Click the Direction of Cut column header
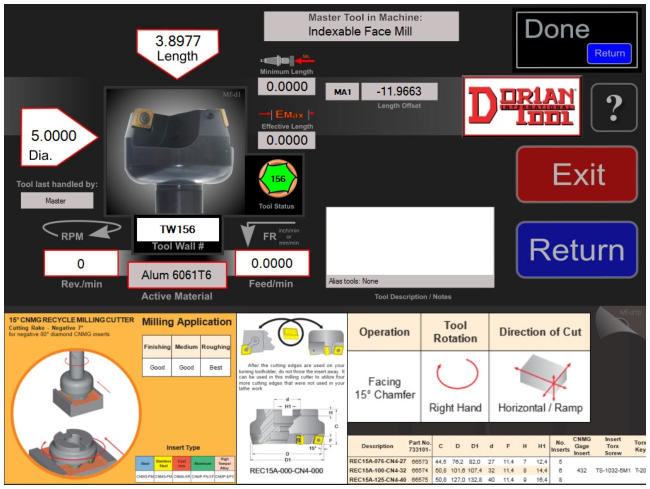 [540, 332]
